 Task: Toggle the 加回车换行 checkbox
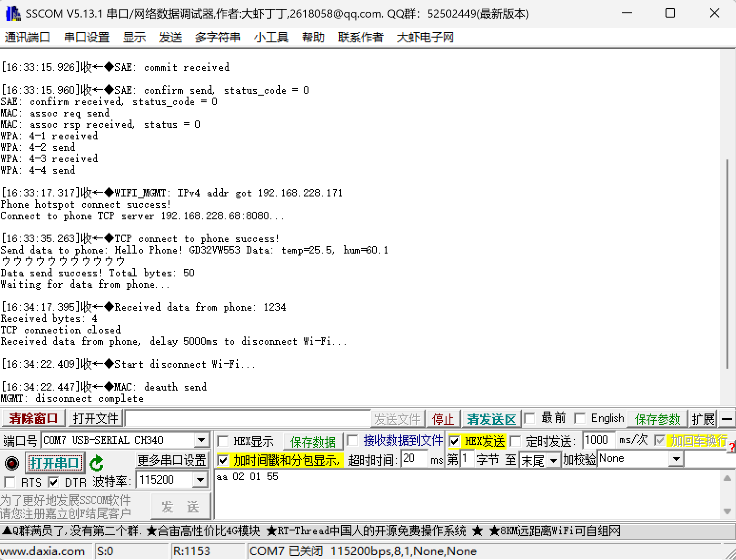[x=660, y=441]
